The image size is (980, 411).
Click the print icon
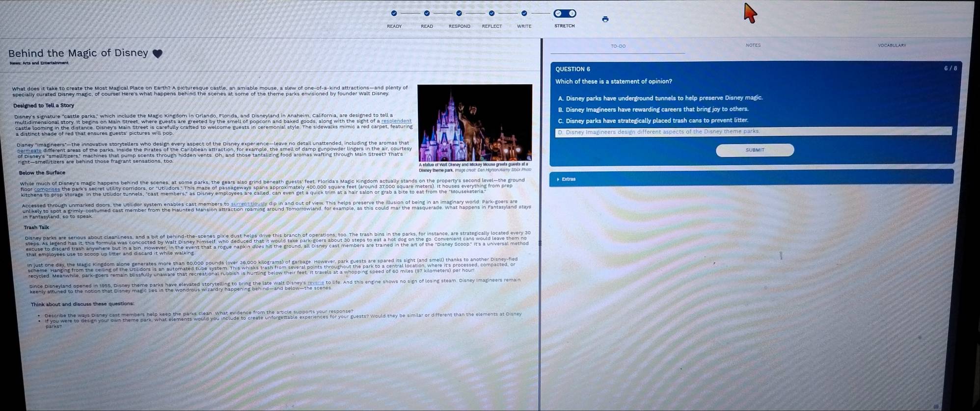point(605,19)
